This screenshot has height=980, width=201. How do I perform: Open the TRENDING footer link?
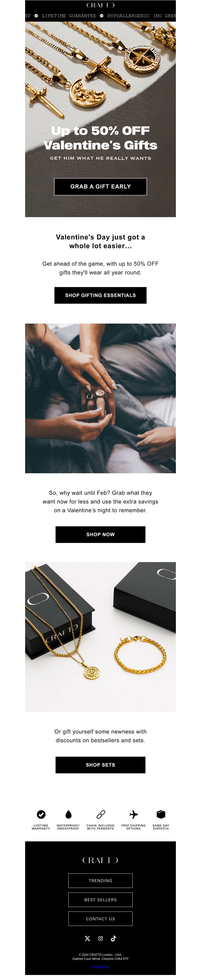(x=100, y=880)
